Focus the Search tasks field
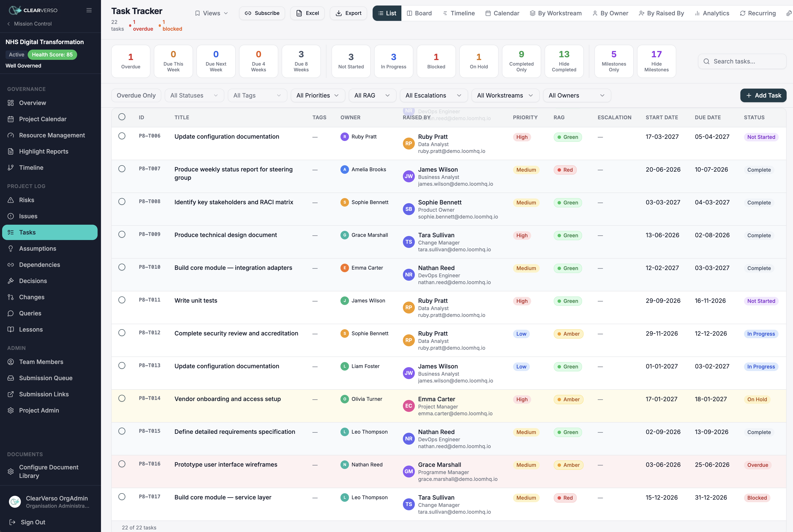The width and height of the screenshot is (793, 532). [742, 61]
